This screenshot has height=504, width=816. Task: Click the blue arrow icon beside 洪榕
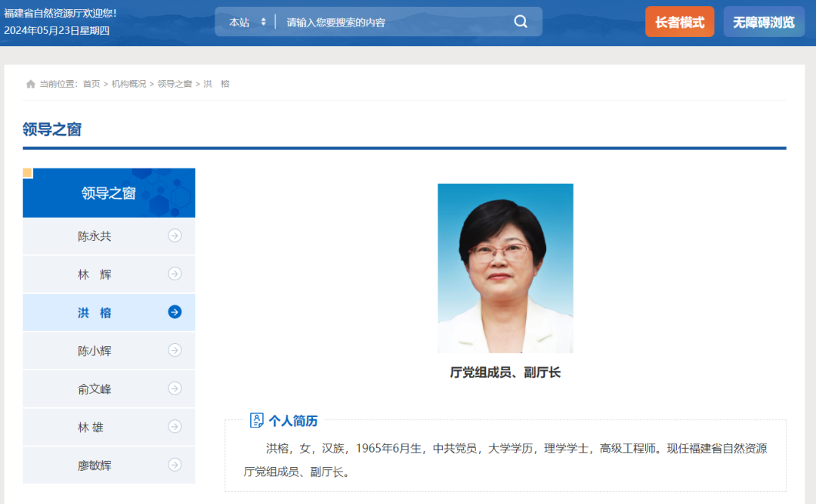point(175,312)
